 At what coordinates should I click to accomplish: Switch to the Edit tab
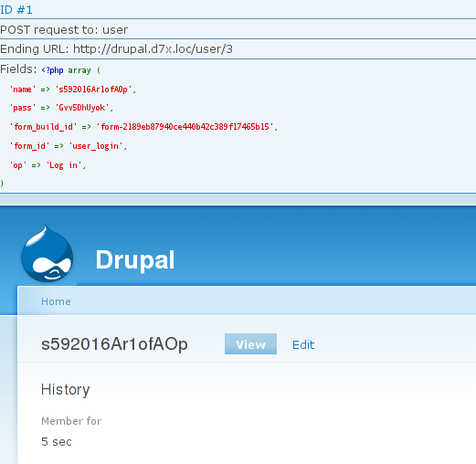click(303, 344)
